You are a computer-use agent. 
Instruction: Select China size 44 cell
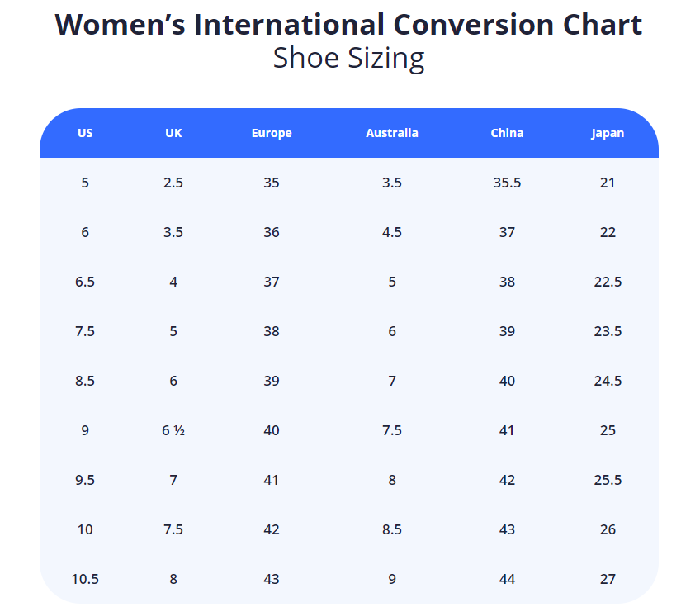pyautogui.click(x=507, y=579)
